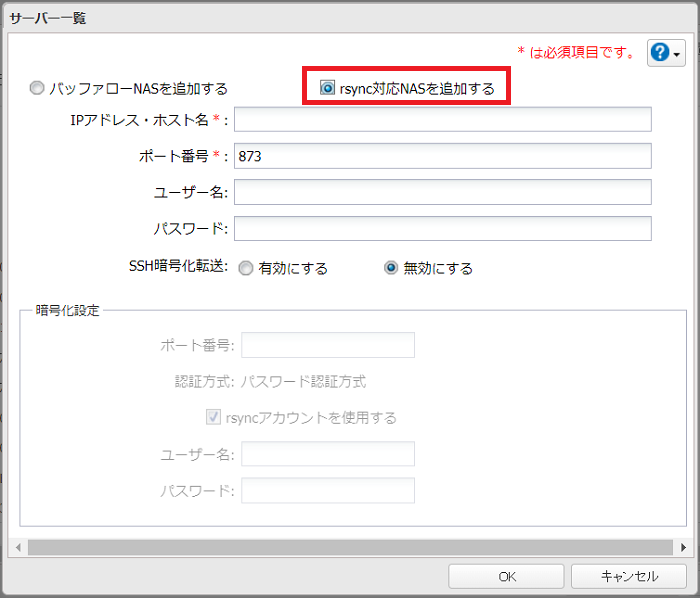Choose 無効にする for SSH暗号化転送
The image size is (700, 598).
click(x=391, y=268)
